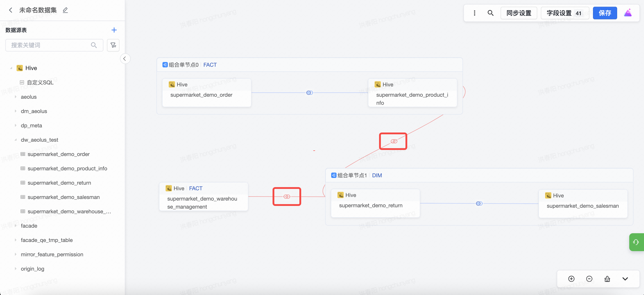Viewport: 644px width, 295px height.
Task: Click the back arrow next to 未命名数据集
Action: (11, 10)
